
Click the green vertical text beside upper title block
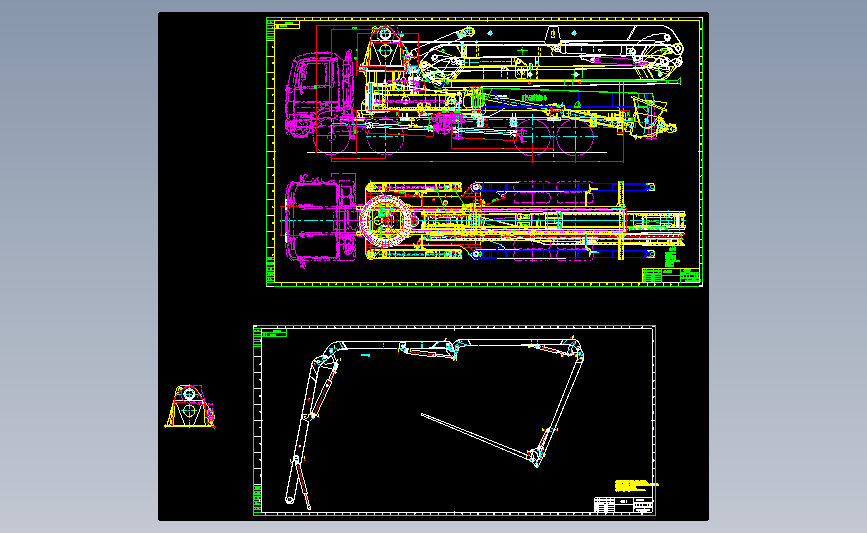coord(672,257)
